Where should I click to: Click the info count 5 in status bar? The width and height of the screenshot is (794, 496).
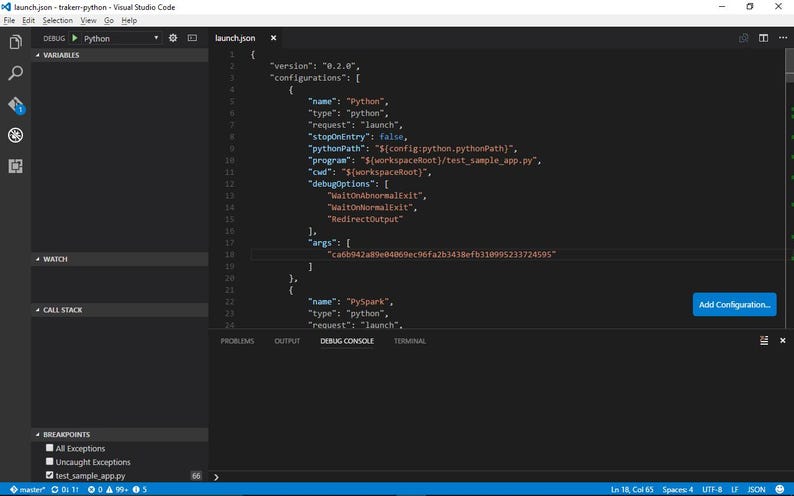pyautogui.click(x=140, y=489)
